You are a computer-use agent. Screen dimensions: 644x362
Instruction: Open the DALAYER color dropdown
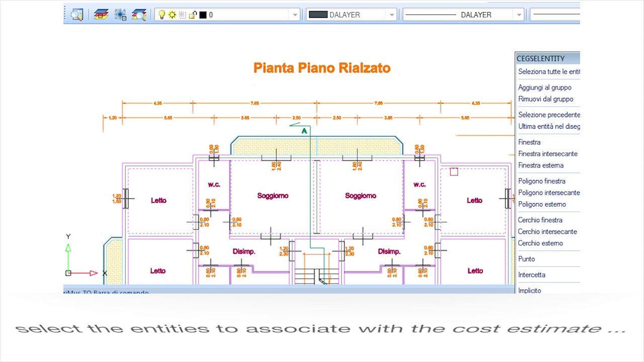[x=392, y=15]
